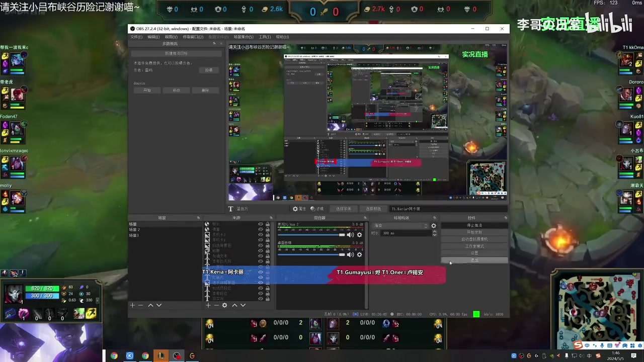
Task: Open 麦克风/Aux 2 audio settings gear
Action: [x=359, y=235]
